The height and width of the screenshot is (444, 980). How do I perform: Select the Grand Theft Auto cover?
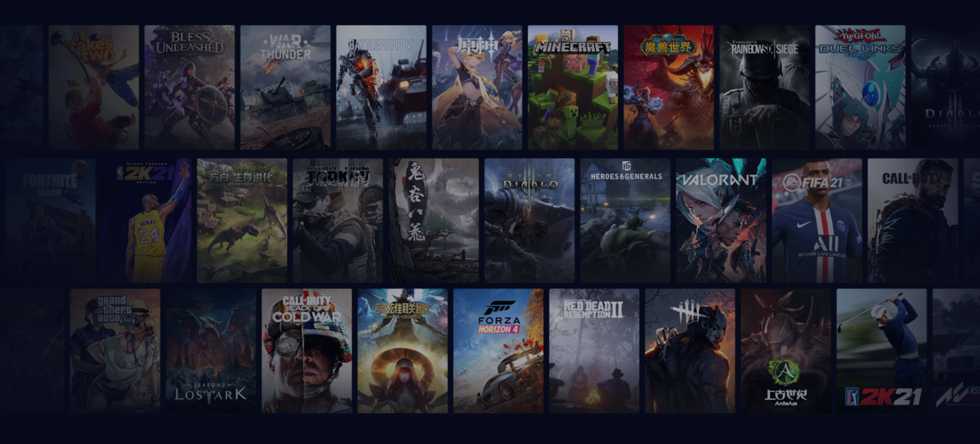[115, 351]
